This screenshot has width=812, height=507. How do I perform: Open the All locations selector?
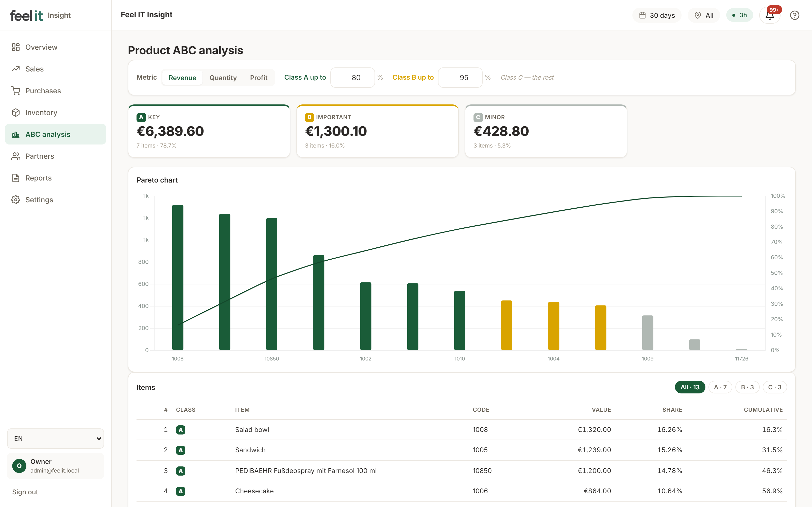(x=704, y=15)
